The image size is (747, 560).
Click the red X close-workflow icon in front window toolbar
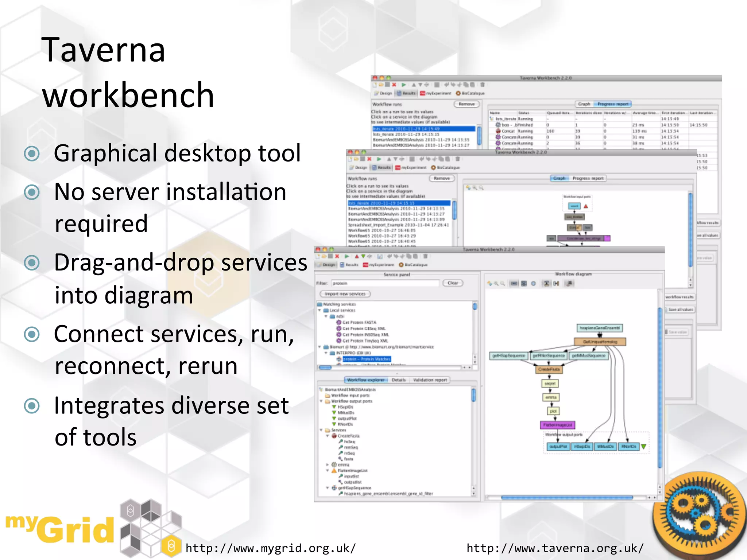tap(337, 256)
